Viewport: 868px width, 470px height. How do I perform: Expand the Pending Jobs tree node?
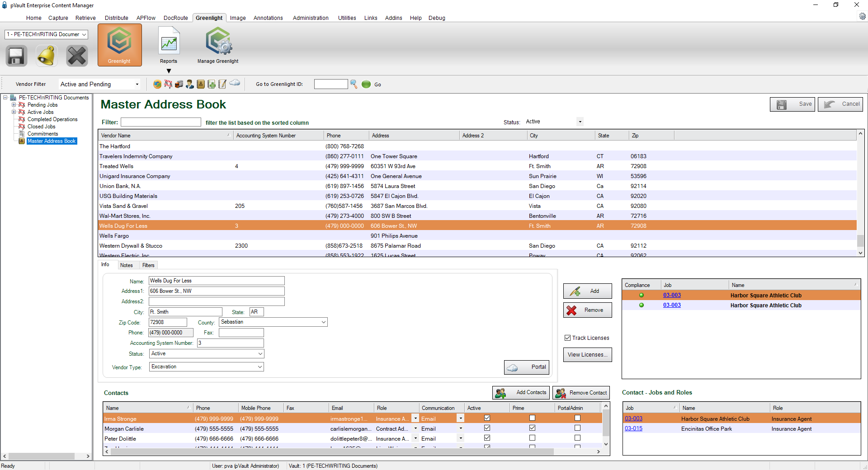14,105
